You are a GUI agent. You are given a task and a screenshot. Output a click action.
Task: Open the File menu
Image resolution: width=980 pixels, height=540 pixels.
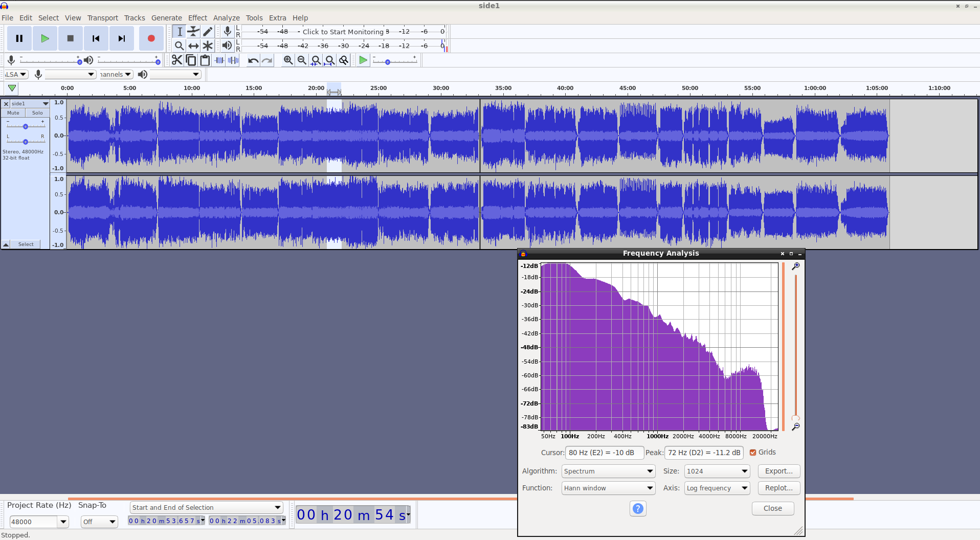[x=8, y=18]
